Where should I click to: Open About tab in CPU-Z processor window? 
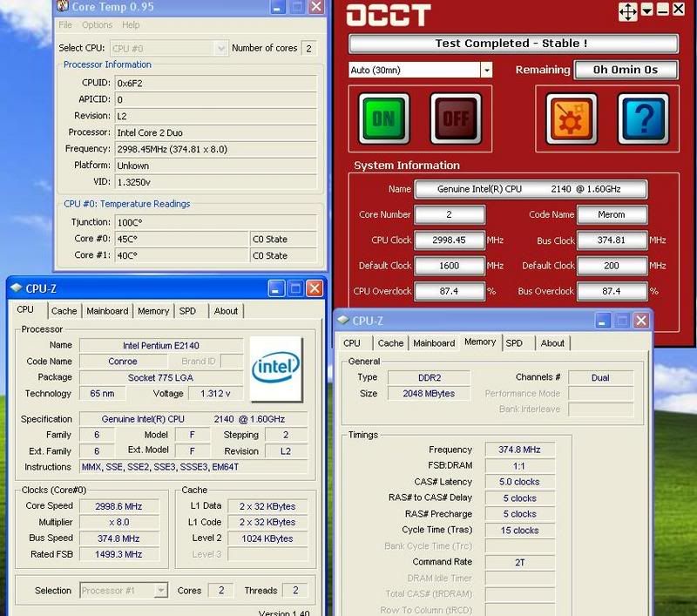pos(226,311)
